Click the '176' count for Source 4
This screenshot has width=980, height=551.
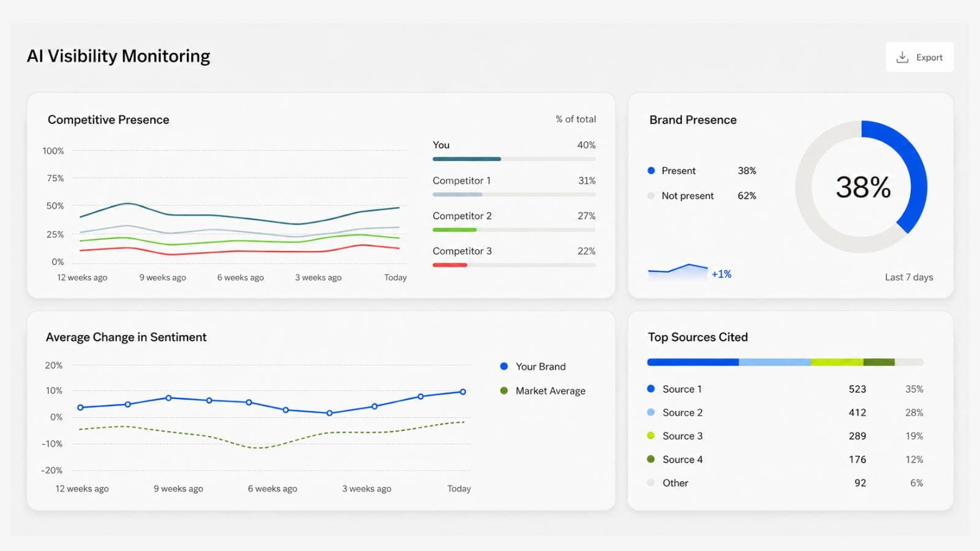point(858,460)
